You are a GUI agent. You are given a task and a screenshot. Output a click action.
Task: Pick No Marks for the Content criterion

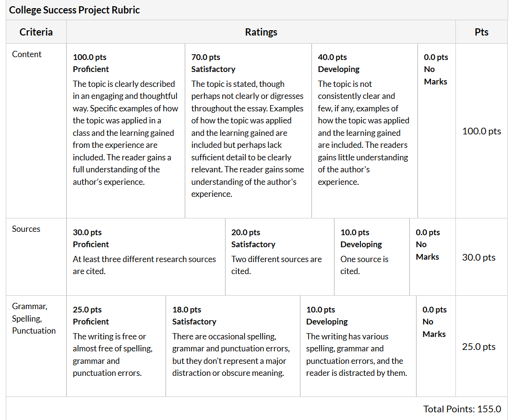(x=436, y=131)
